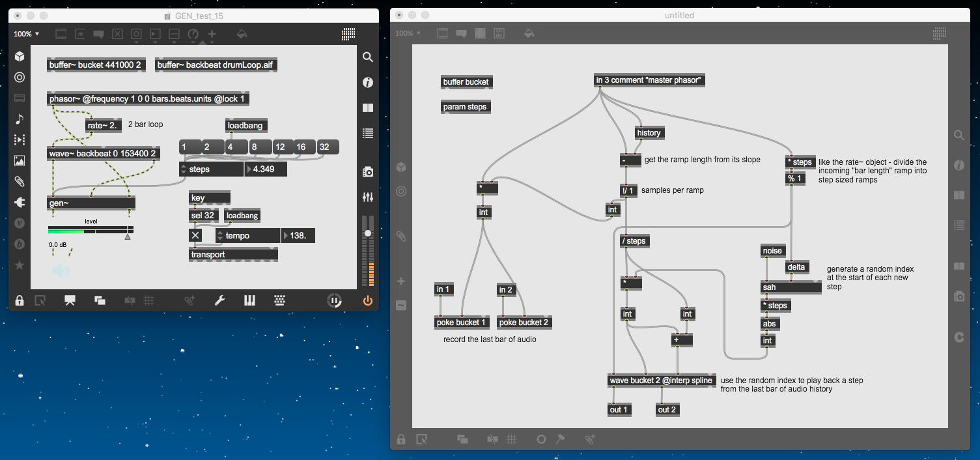Show the Inspector in GEN_test_15
Image resolution: width=980 pixels, height=460 pixels.
[368, 83]
